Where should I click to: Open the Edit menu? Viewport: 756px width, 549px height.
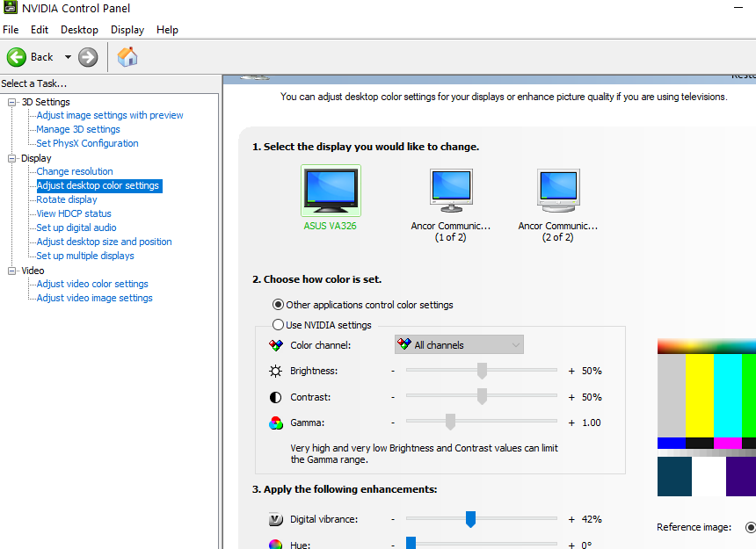(40, 30)
